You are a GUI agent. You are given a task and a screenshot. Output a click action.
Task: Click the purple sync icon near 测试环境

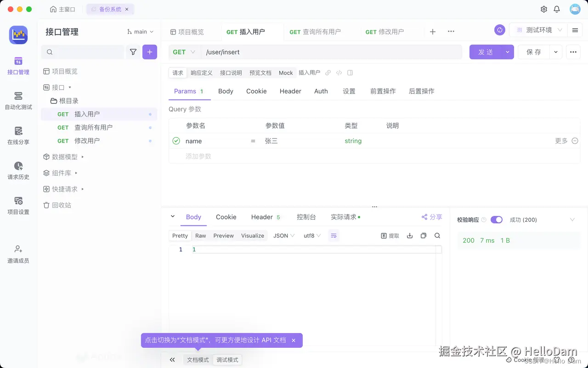click(x=500, y=29)
